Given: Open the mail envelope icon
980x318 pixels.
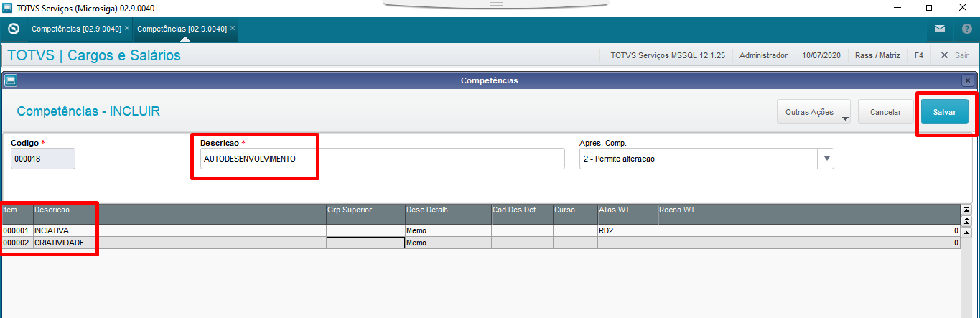Looking at the screenshot, I should [x=940, y=29].
